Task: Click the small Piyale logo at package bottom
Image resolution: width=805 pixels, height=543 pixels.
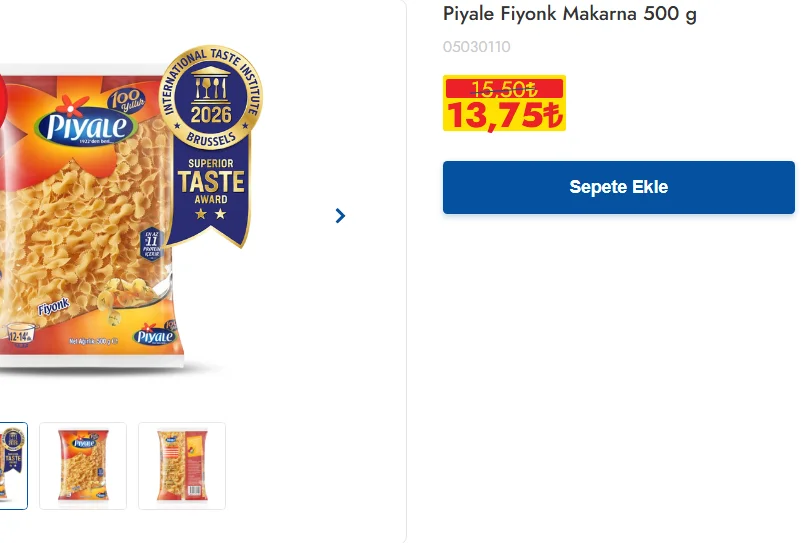Action: pos(155,337)
